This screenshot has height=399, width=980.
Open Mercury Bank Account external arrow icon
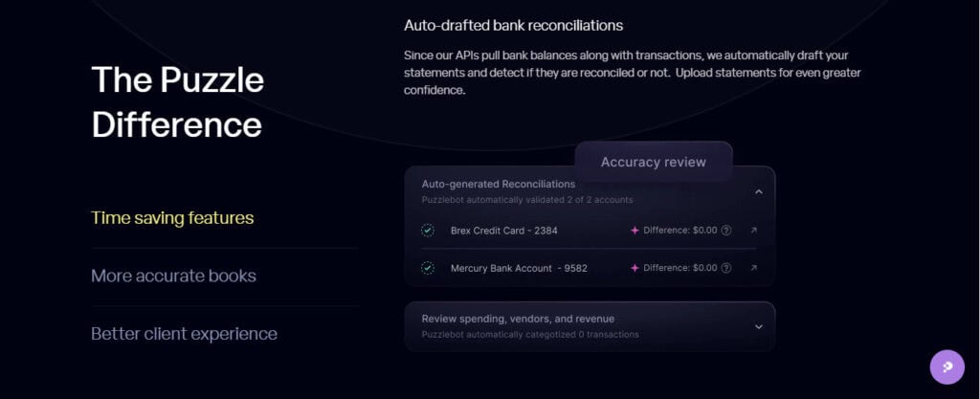[754, 268]
